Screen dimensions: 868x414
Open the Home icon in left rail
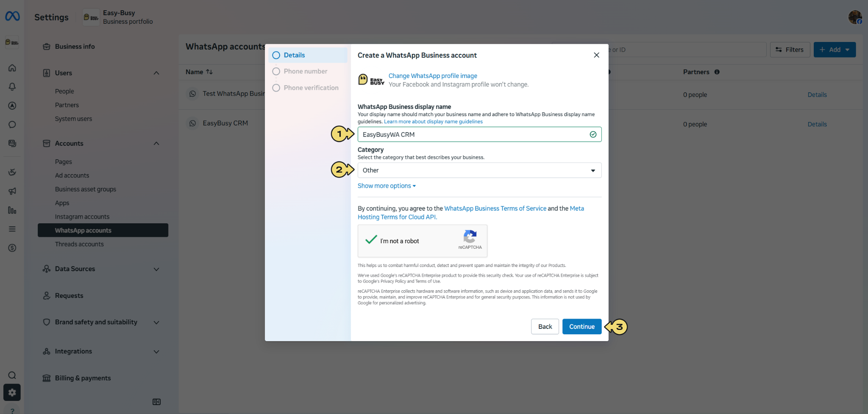tap(12, 68)
